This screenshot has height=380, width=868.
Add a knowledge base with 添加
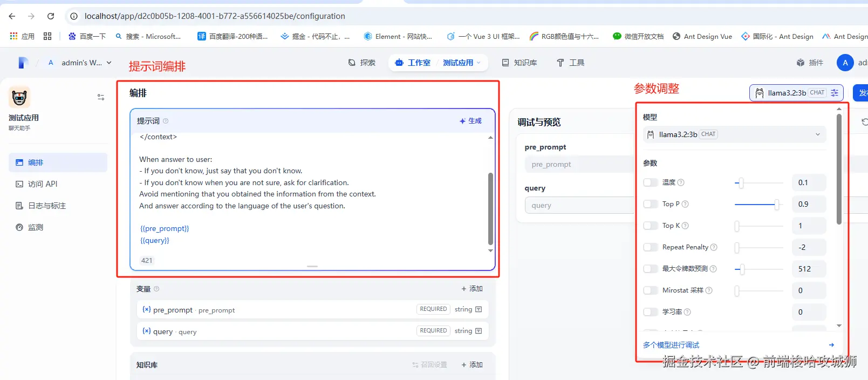pos(472,365)
